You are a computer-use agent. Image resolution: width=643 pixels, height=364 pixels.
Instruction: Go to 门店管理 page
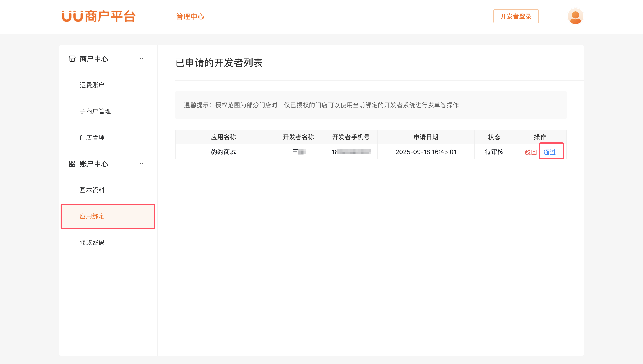(x=92, y=138)
